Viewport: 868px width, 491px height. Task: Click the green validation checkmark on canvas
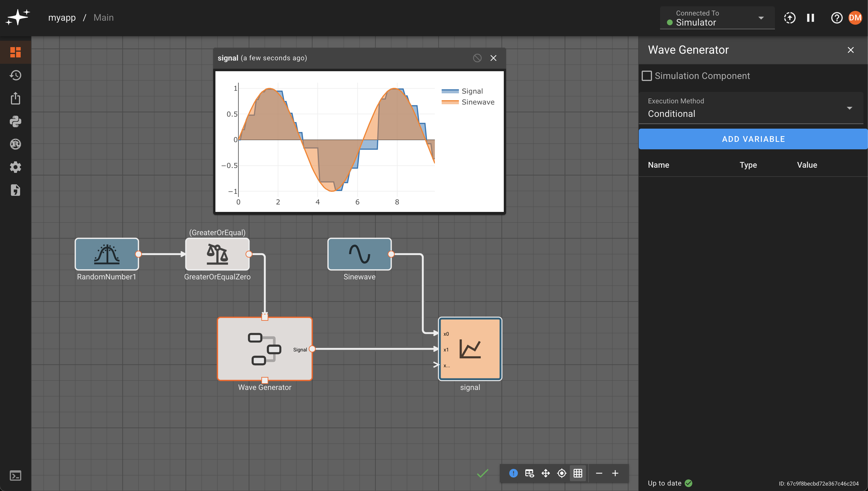pos(483,473)
